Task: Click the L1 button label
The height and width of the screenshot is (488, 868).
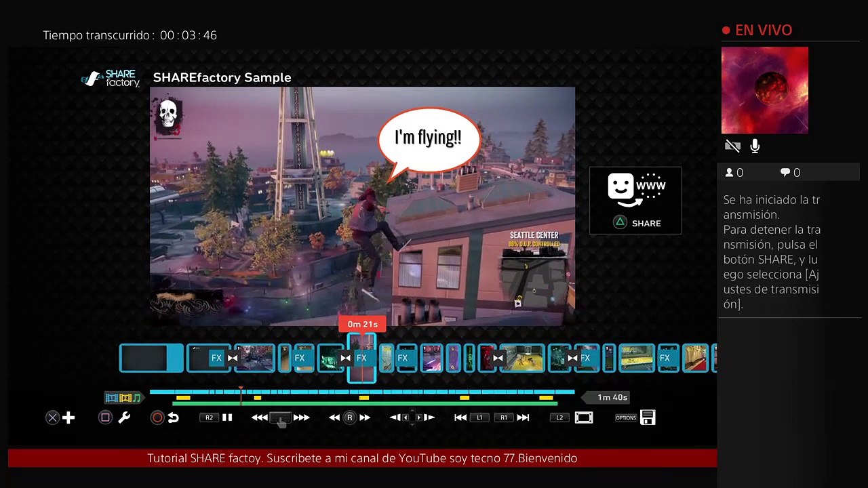Action: 479,418
